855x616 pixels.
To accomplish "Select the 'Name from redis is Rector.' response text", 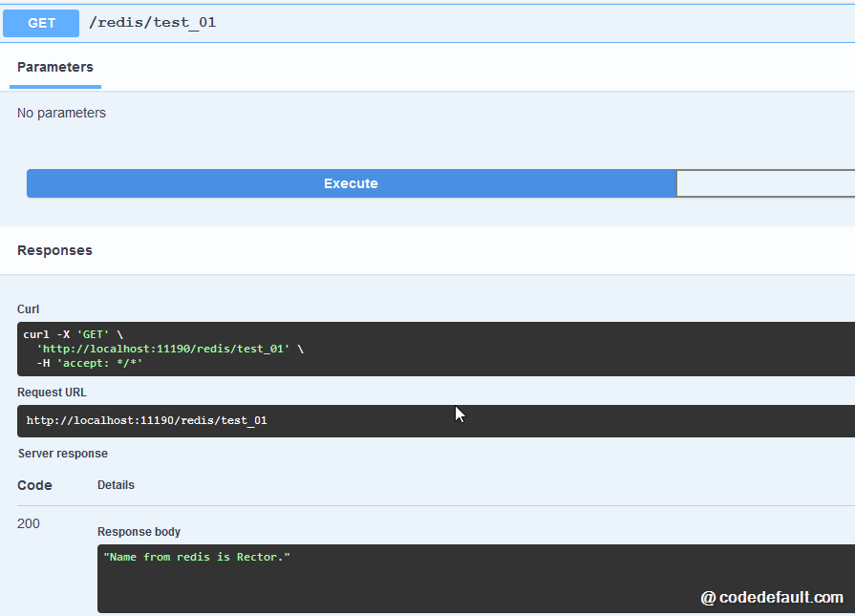I will [x=196, y=557].
